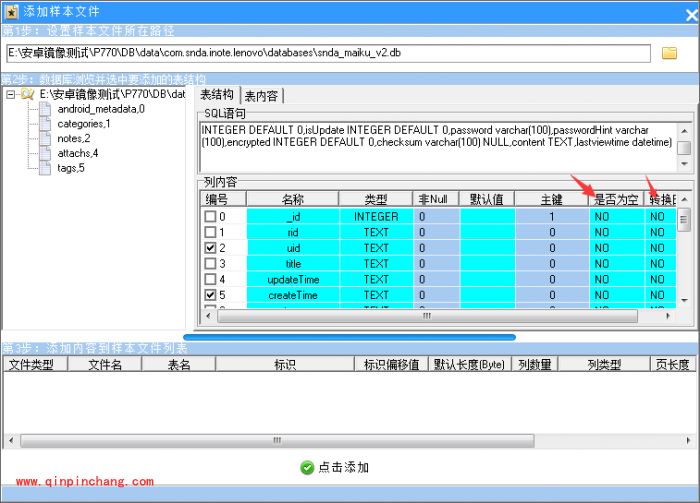Image resolution: width=700 pixels, height=503 pixels.
Task: Click the yellow browse folder icon
Action: click(670, 53)
